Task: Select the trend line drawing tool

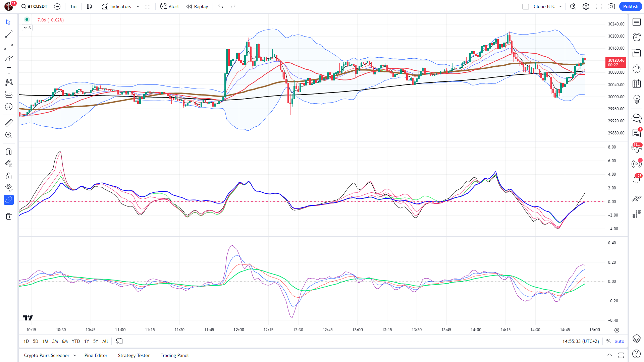Action: pyautogui.click(x=9, y=34)
